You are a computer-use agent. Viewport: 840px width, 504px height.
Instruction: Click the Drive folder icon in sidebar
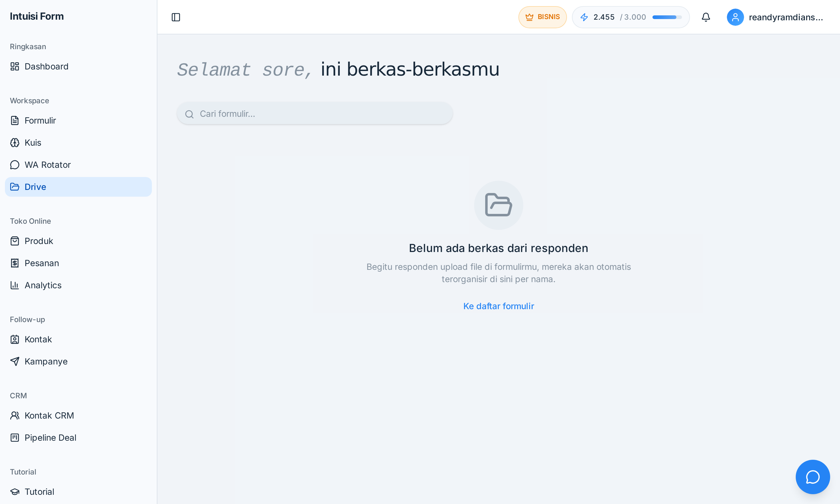pos(15,187)
